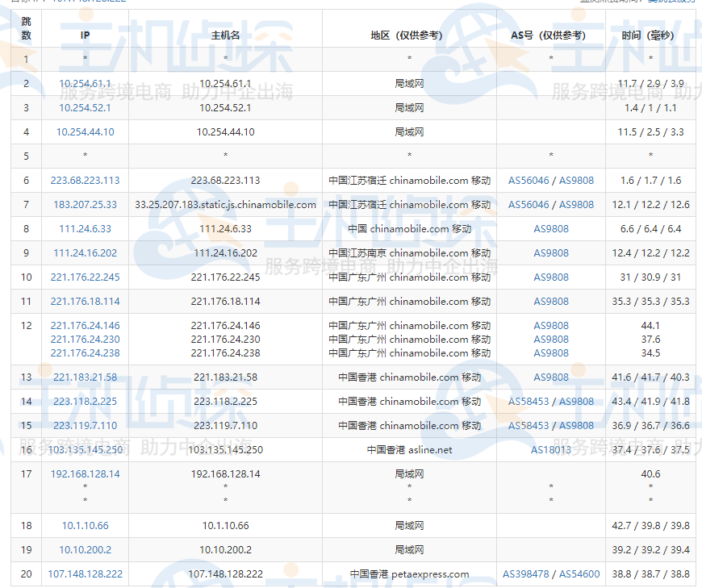Open the AS9808 link on hop 8
This screenshot has width=702, height=588.
551,228
